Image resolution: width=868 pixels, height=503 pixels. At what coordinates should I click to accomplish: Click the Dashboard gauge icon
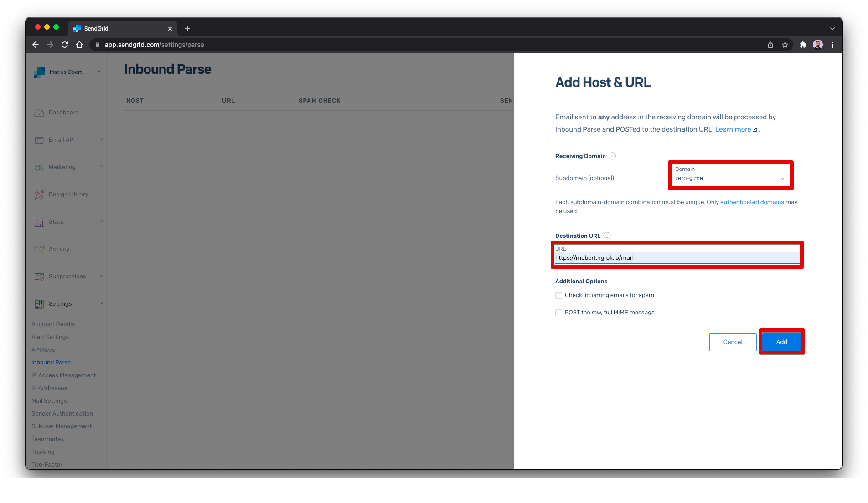pos(39,113)
